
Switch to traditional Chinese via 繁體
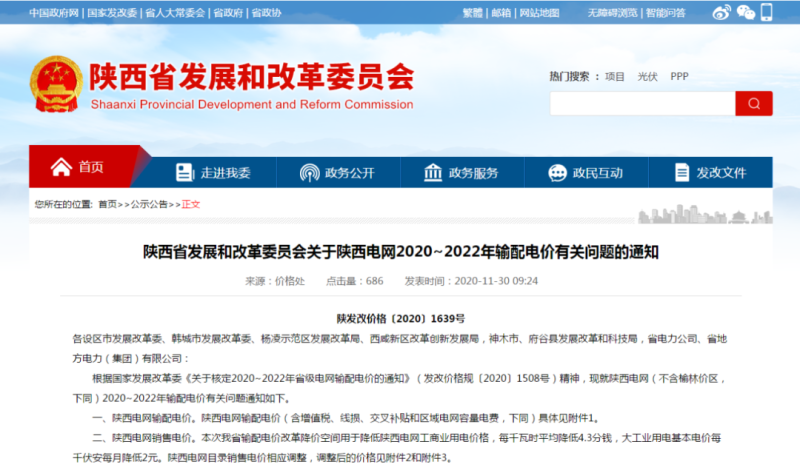click(472, 13)
